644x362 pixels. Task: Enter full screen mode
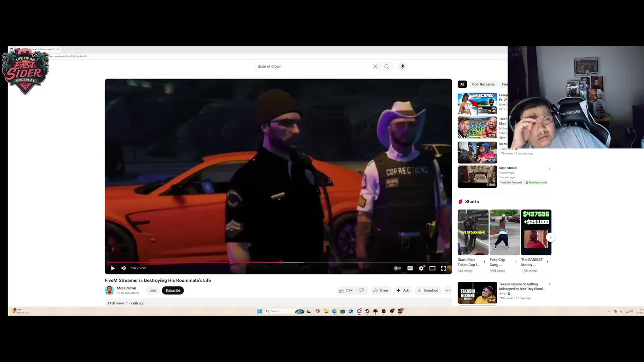[x=443, y=268]
